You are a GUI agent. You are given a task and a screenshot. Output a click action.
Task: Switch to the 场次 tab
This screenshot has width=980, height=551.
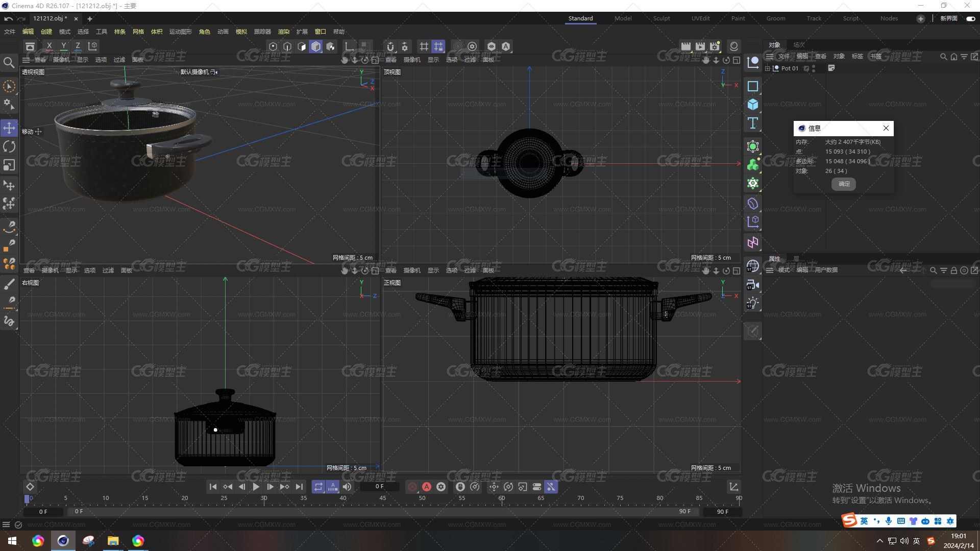click(799, 45)
